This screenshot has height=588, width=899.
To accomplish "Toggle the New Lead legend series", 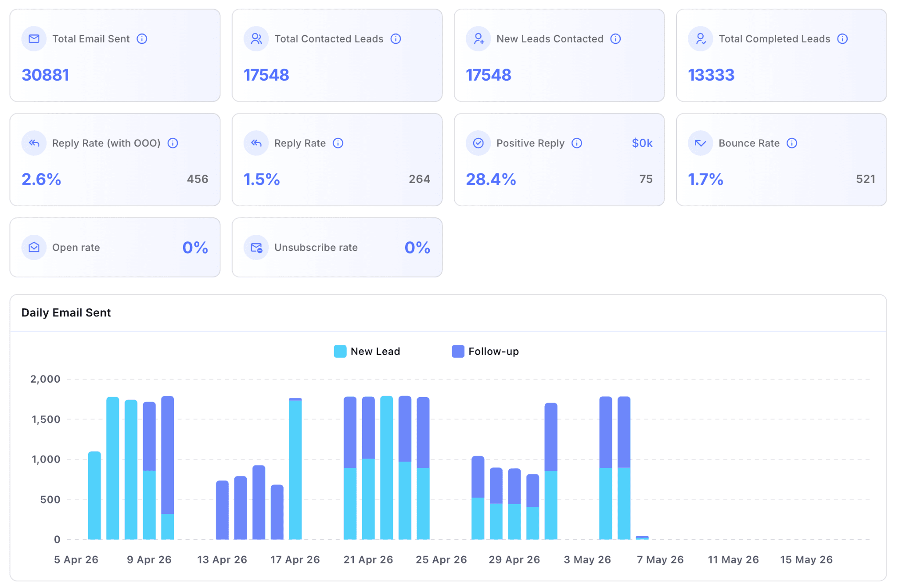I will [x=367, y=351].
